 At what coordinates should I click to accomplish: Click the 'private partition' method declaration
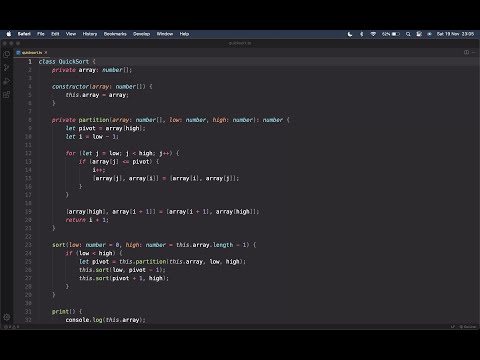point(171,120)
